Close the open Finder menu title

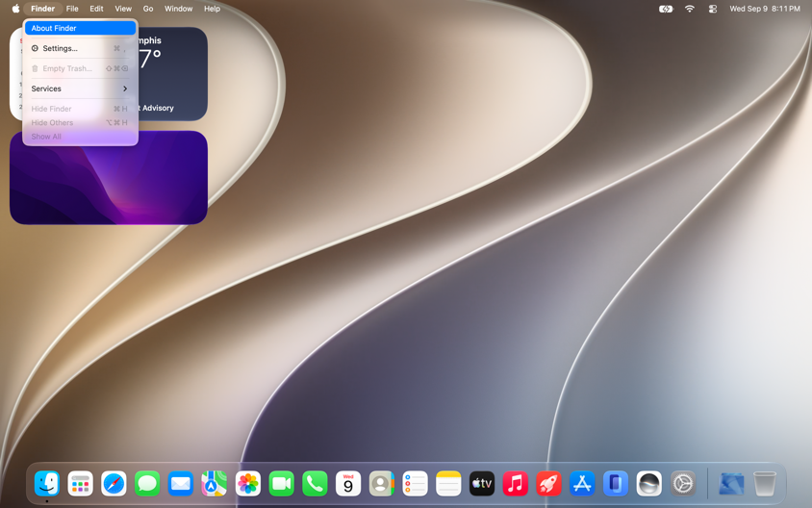pyautogui.click(x=43, y=9)
